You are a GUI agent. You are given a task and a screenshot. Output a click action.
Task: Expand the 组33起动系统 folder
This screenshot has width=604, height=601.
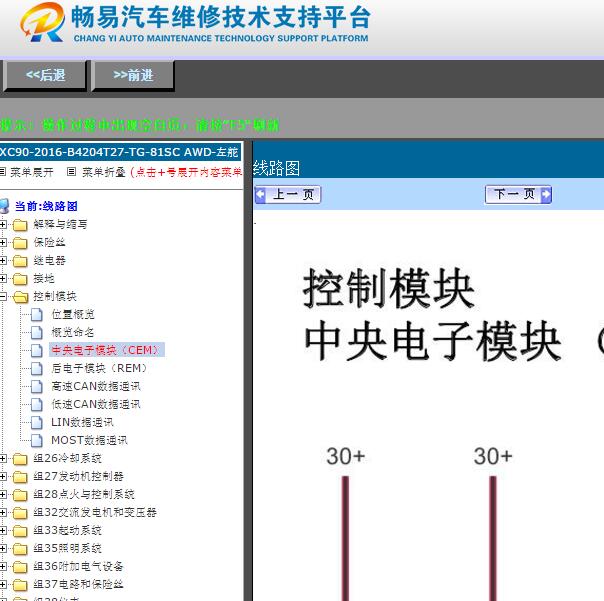3,530
